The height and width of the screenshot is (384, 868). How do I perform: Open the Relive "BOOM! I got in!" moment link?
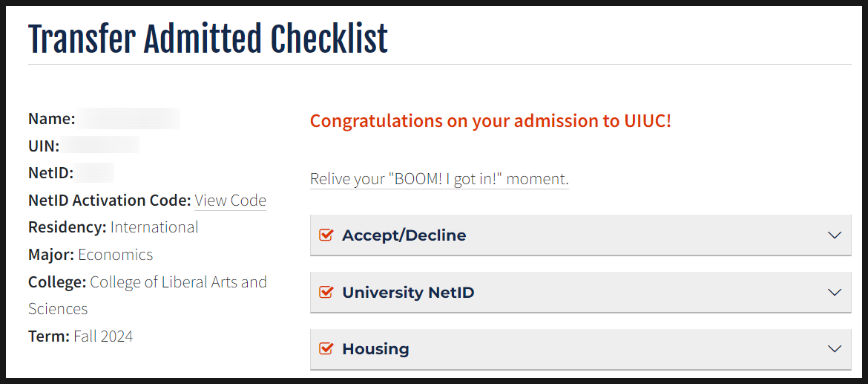439,179
